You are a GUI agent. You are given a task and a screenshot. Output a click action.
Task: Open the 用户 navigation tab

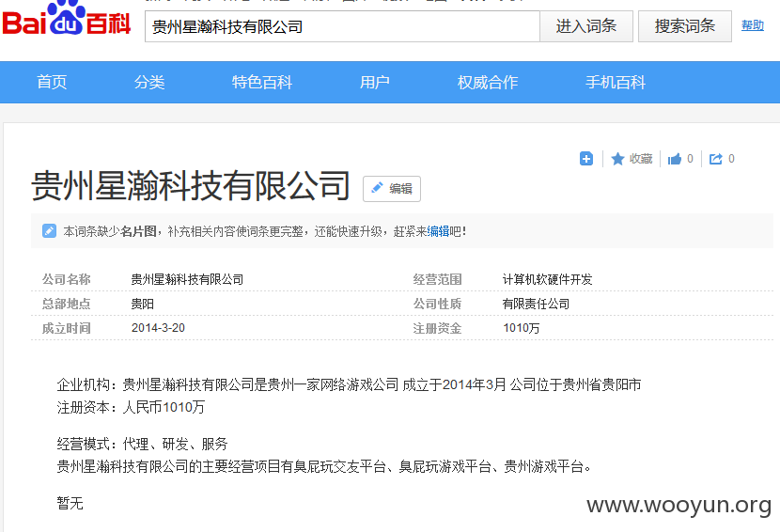[x=375, y=82]
